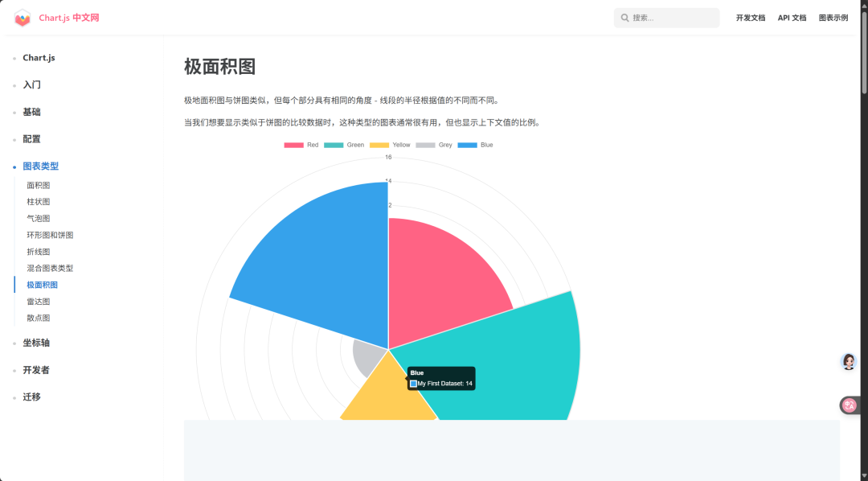
Task: Open the avatar assistant floating icon
Action: [x=849, y=362]
